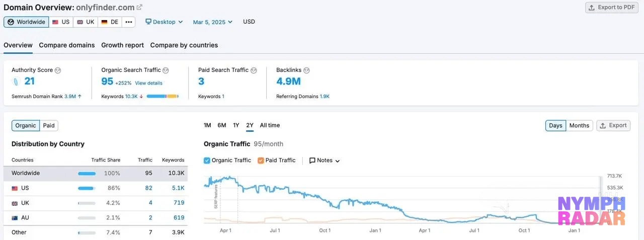Screen dimensions: 644x240
Task: Click the keyword distribution color bar
Action: pyautogui.click(x=163, y=96)
